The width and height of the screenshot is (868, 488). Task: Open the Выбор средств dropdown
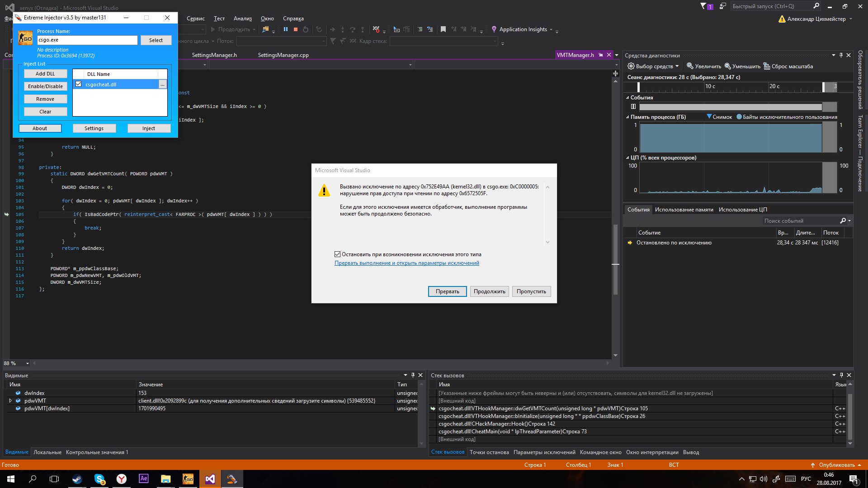point(653,66)
